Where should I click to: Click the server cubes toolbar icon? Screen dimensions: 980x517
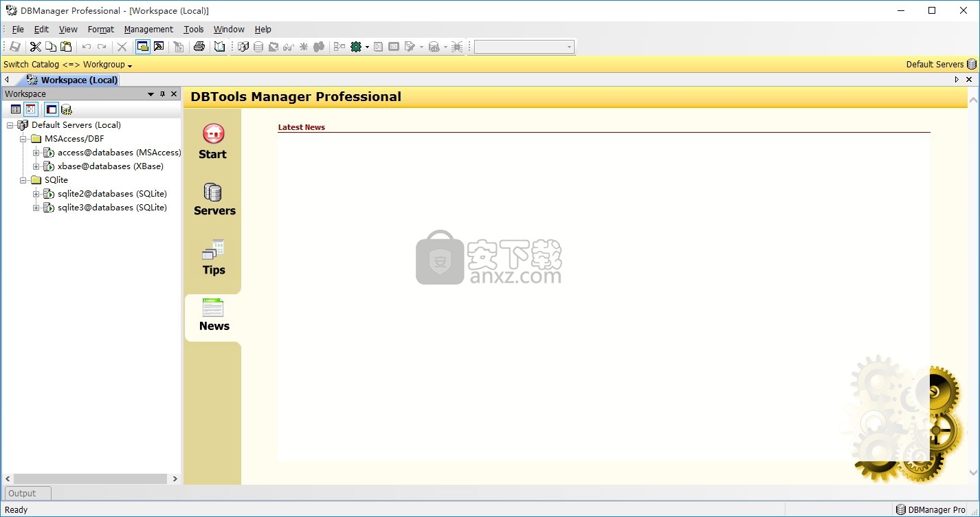pos(243,47)
